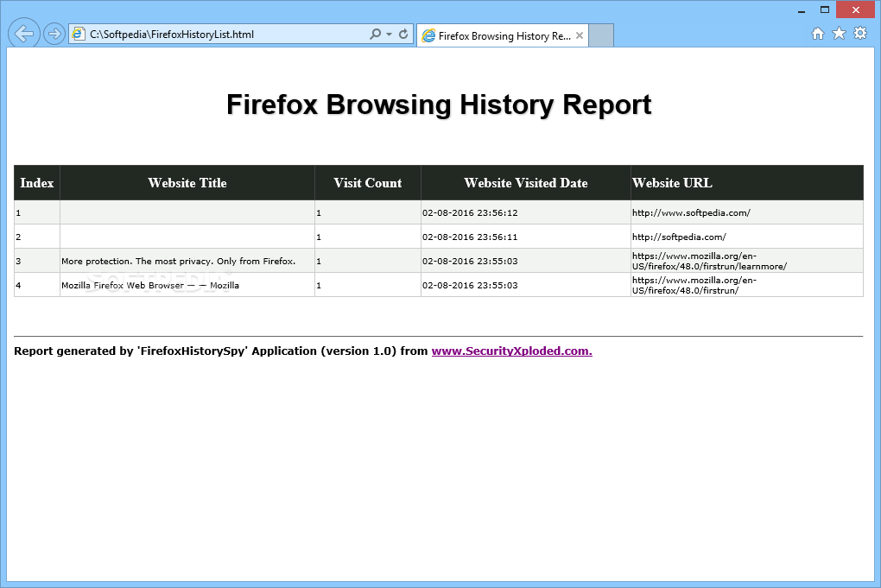
Task: Click index cell 3
Action: point(37,261)
